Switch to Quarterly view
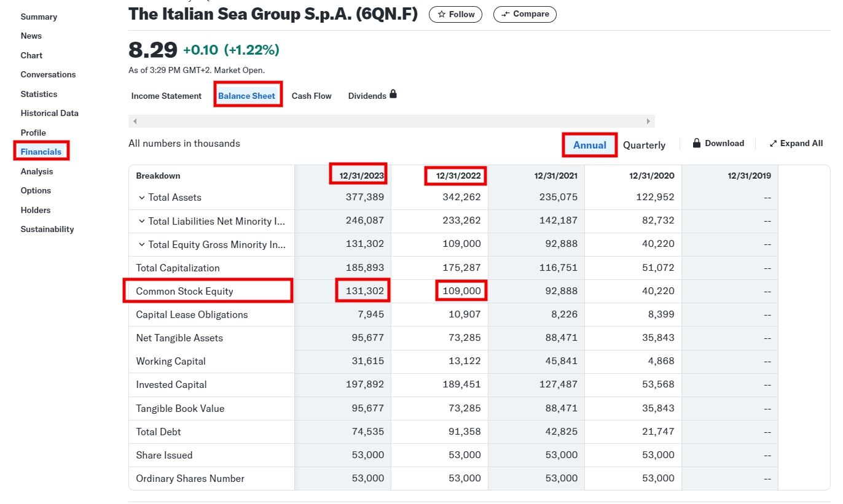843x504 pixels. [x=644, y=145]
